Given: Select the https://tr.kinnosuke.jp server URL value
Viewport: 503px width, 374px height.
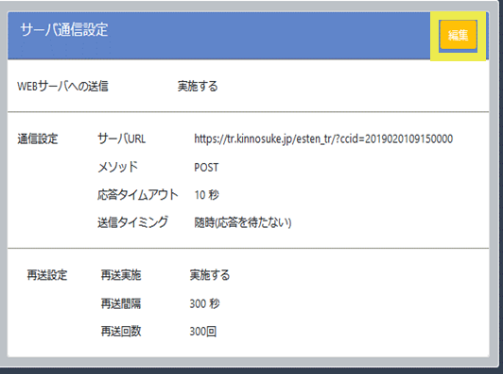Looking at the screenshot, I should point(323,139).
